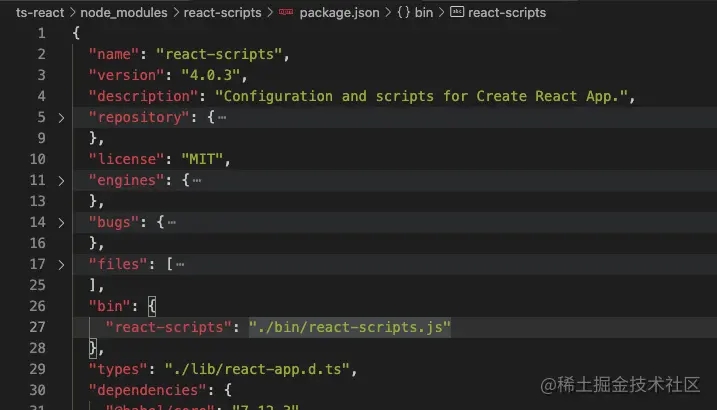Expand the folded "files" array
Viewport: 717px width, 410px height.
click(61, 265)
